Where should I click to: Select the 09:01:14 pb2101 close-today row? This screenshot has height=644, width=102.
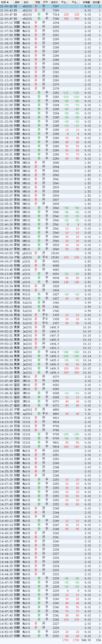51,257
